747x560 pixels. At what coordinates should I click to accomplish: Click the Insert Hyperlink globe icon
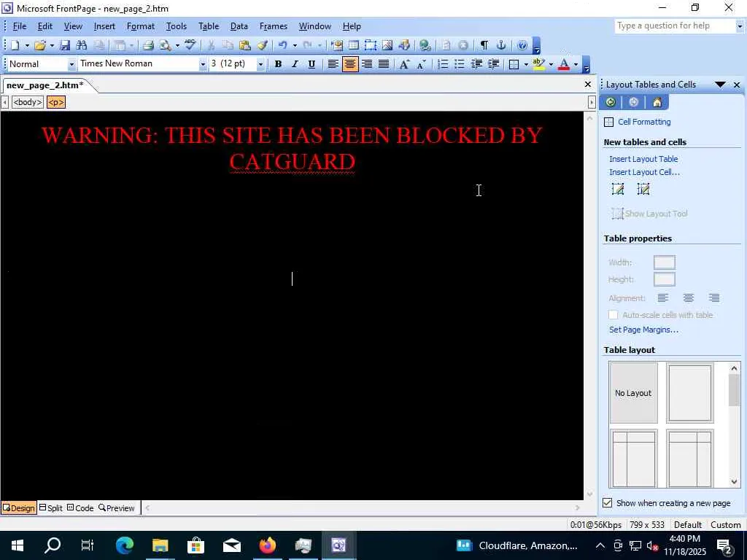tap(425, 45)
